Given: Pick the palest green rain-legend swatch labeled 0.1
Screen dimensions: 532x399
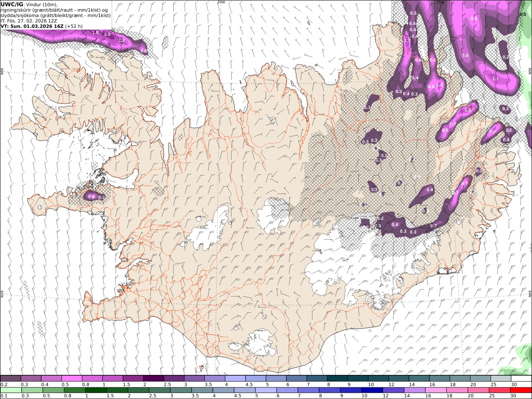Looking at the screenshot, I should pyautogui.click(x=11, y=390).
